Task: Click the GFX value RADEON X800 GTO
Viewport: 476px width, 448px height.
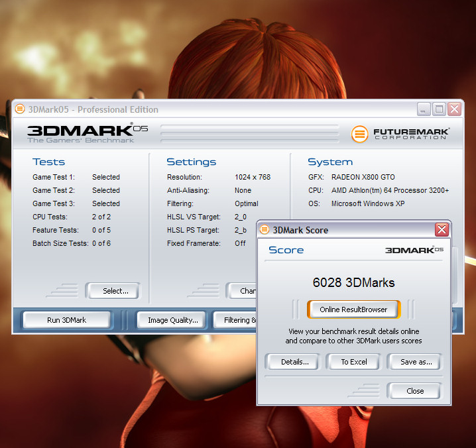Action: [363, 177]
